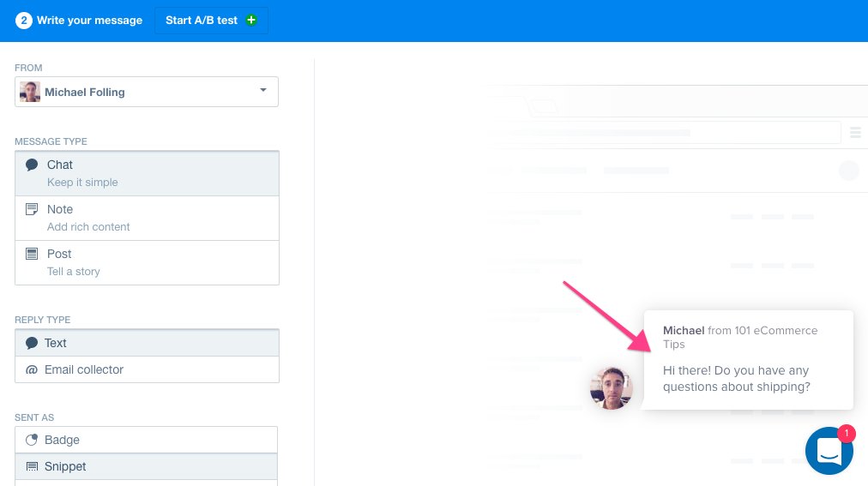868x486 pixels.
Task: Select the Chat message type
Action: (x=147, y=173)
